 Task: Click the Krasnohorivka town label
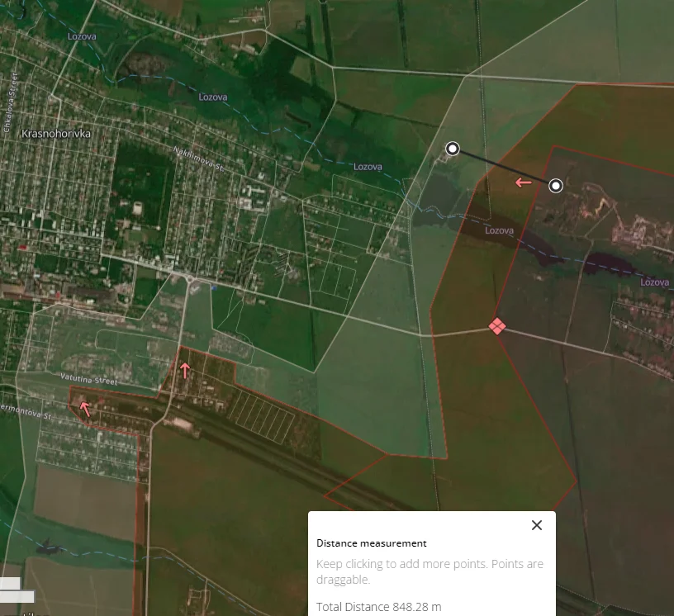click(56, 133)
